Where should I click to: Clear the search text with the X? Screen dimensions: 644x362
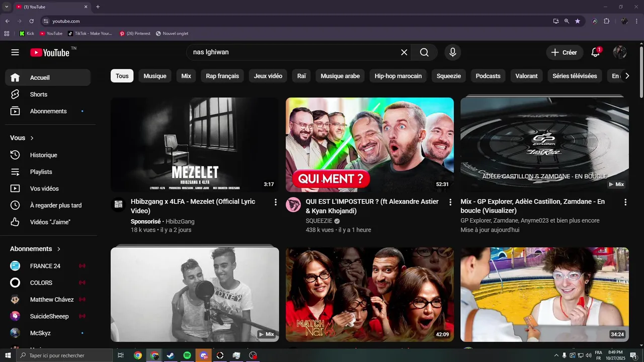click(404, 52)
